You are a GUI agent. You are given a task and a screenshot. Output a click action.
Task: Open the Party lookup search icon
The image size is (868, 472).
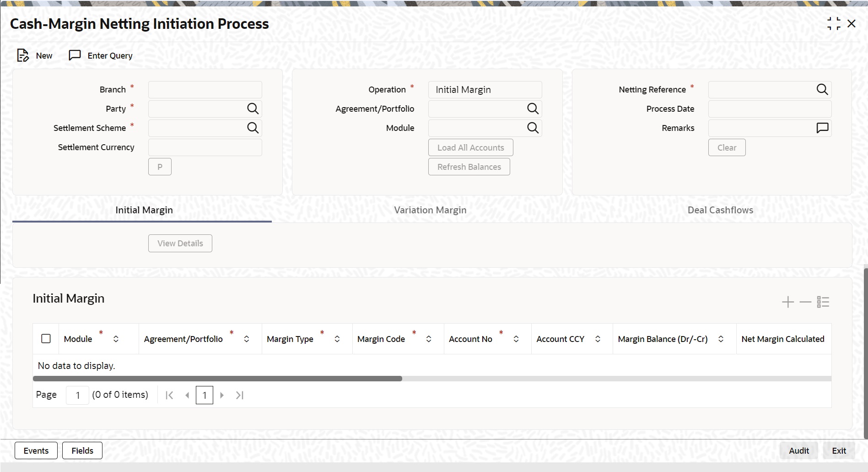(253, 109)
